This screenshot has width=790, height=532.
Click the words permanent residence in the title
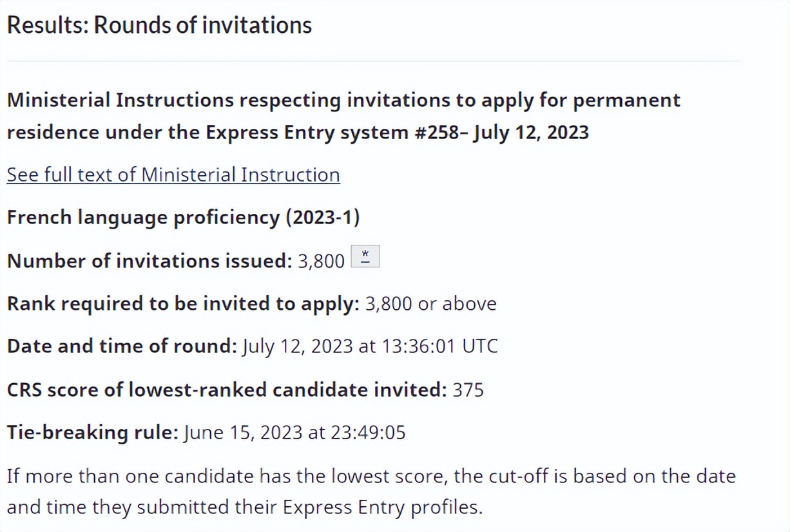[x=628, y=100]
